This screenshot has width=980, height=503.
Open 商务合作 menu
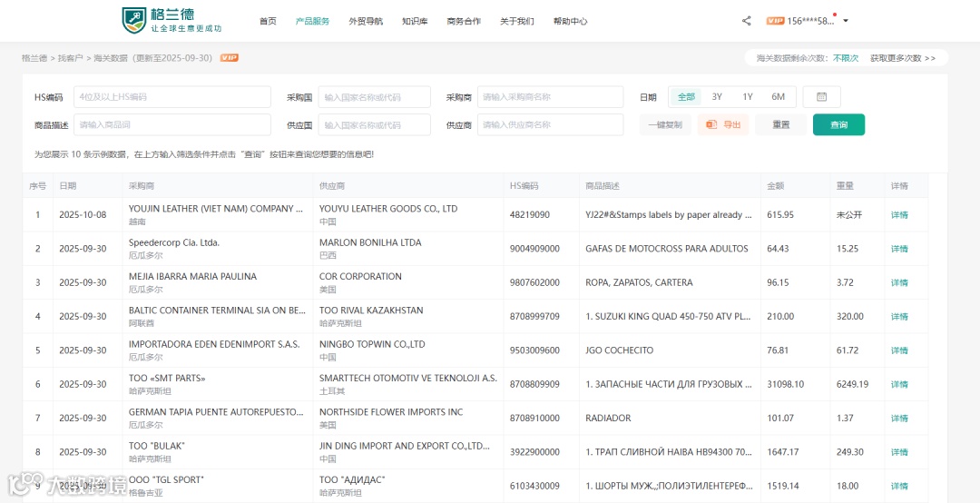(464, 21)
